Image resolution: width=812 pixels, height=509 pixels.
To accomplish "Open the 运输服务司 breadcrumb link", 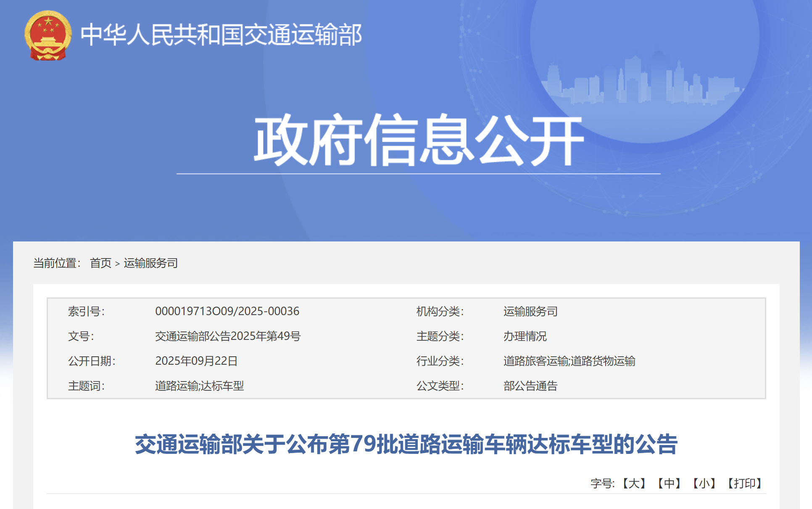I will pyautogui.click(x=150, y=263).
